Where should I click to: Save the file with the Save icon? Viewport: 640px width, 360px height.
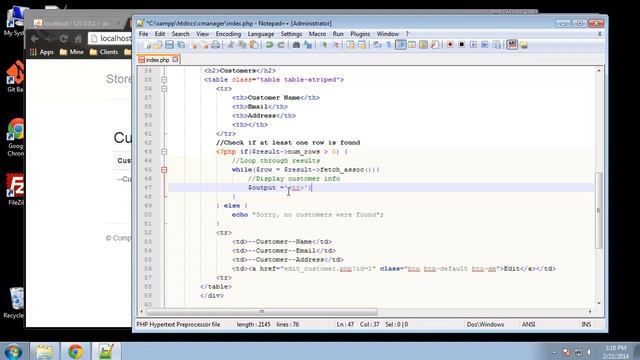click(169, 45)
